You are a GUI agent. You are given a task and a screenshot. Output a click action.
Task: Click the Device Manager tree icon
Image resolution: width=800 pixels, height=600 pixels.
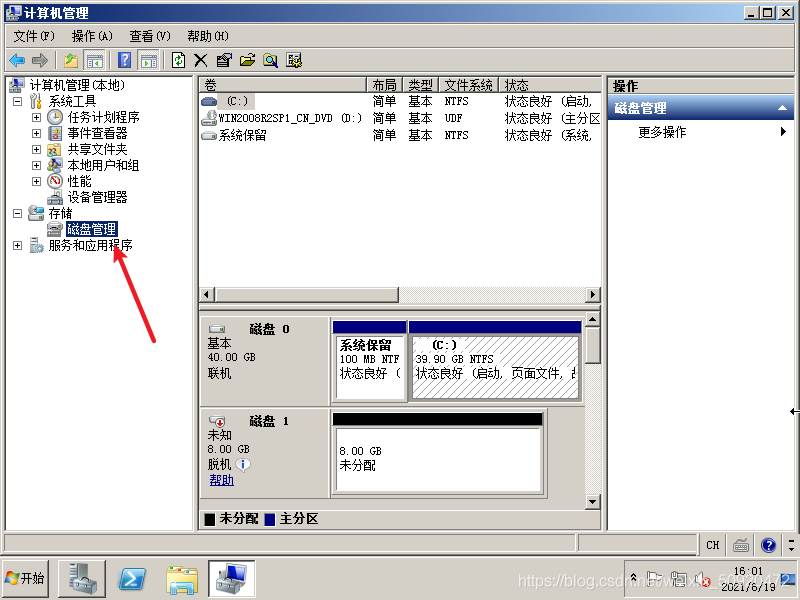[55, 197]
